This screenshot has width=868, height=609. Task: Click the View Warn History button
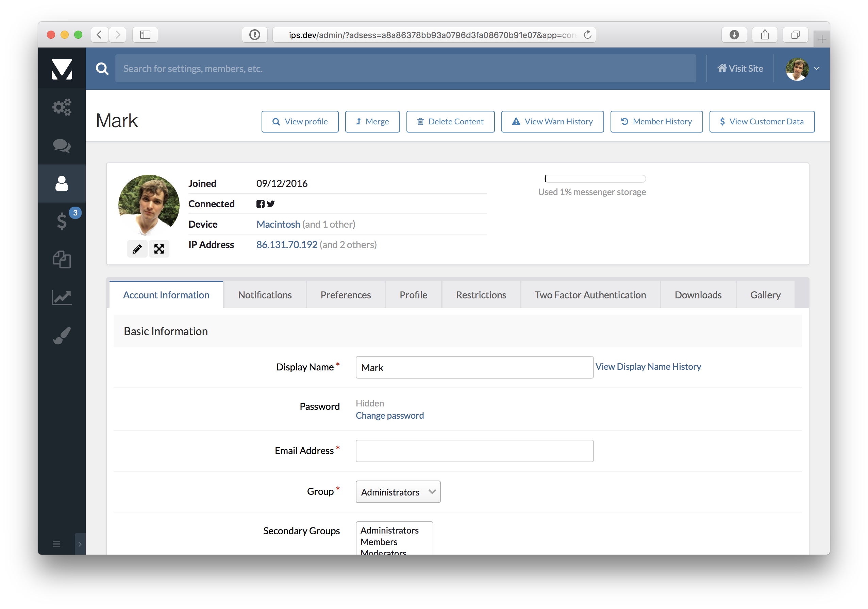click(x=552, y=122)
